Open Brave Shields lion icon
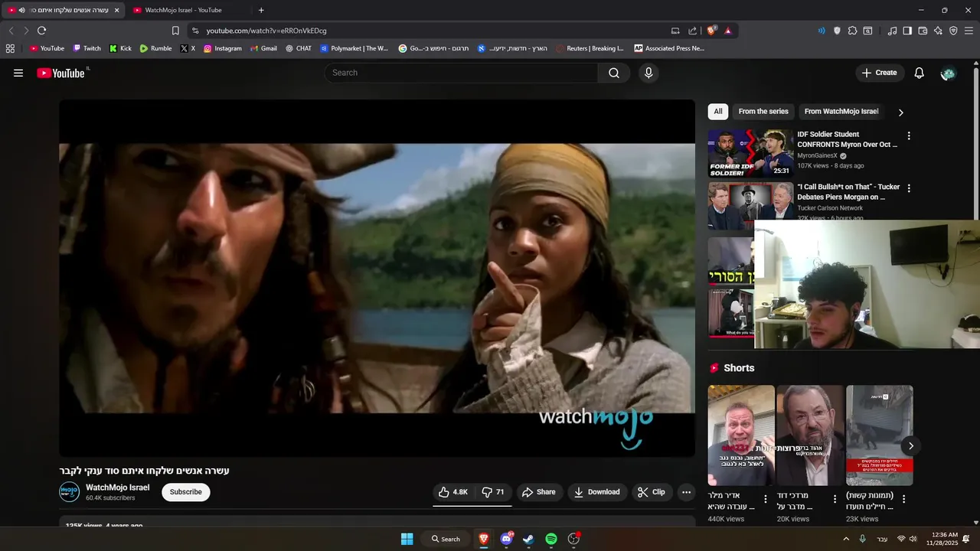Screen dimensions: 980x551 (x=711, y=31)
